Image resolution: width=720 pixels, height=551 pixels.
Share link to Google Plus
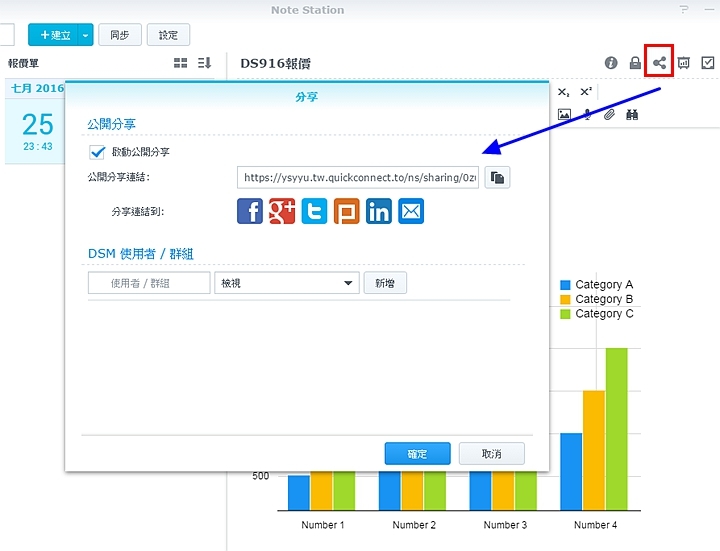tap(282, 211)
